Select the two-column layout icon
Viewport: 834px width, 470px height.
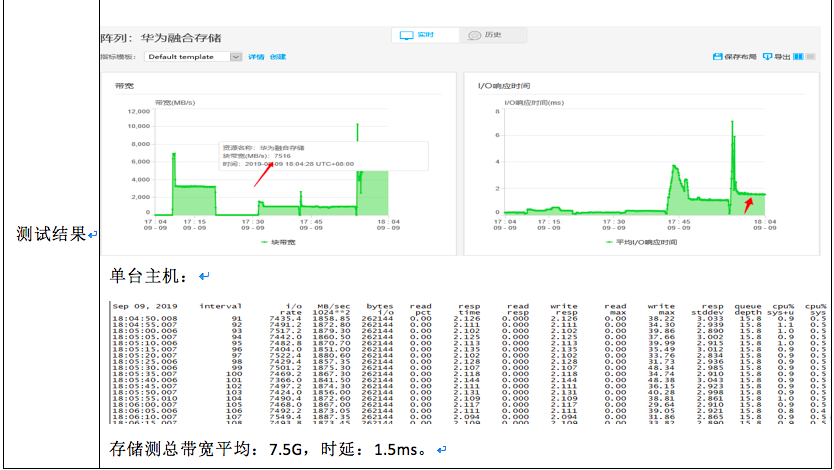pos(798,56)
